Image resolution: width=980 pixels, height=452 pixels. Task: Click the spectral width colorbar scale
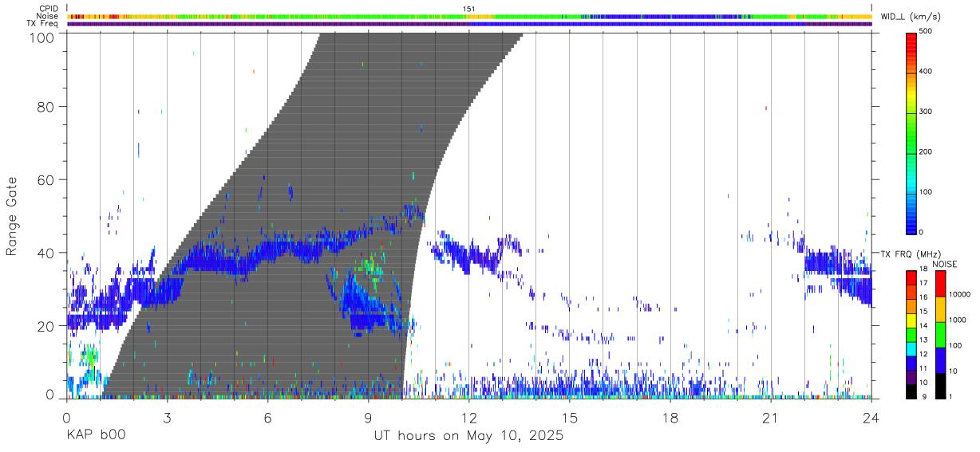[912, 132]
